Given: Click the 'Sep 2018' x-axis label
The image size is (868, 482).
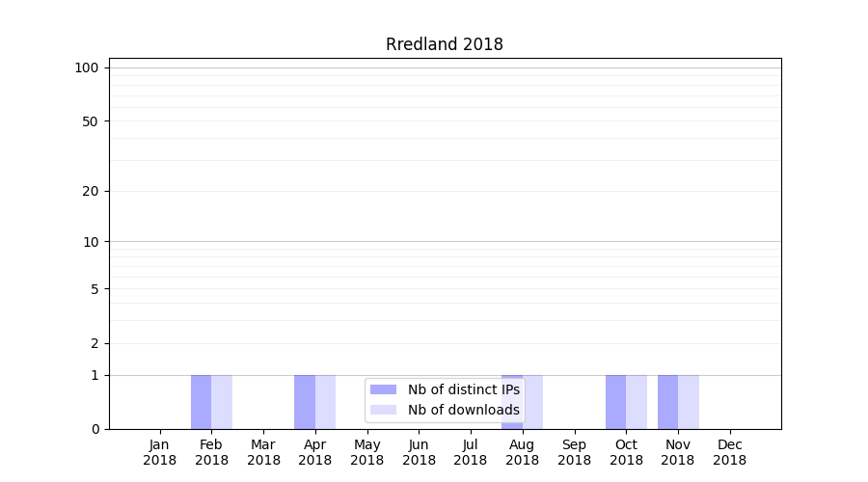Looking at the screenshot, I should pos(574,452).
